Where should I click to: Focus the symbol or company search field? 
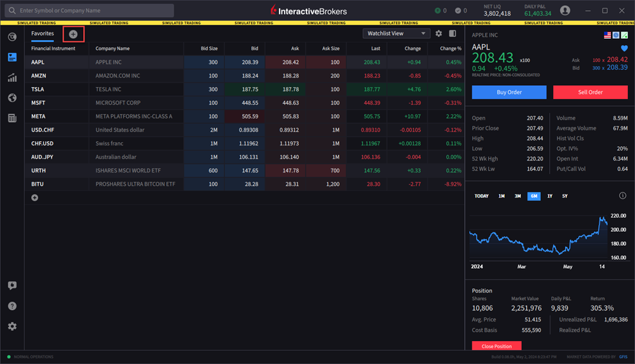click(90, 11)
